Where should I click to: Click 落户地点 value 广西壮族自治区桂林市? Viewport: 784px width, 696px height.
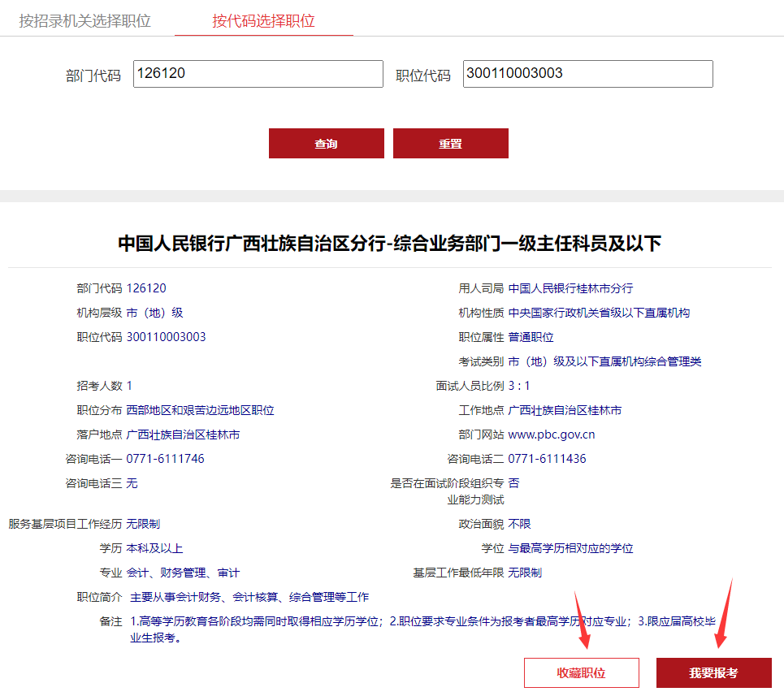click(x=183, y=434)
